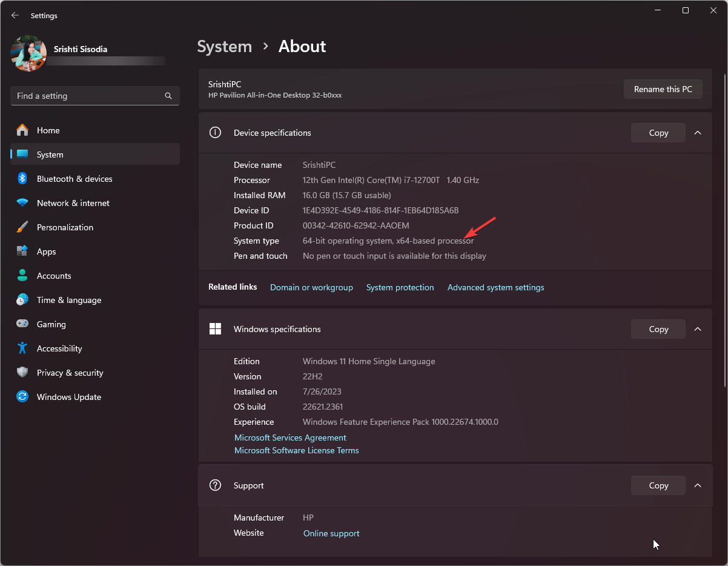Image resolution: width=728 pixels, height=566 pixels.
Task: Click the Find a setting search box
Action: click(94, 96)
